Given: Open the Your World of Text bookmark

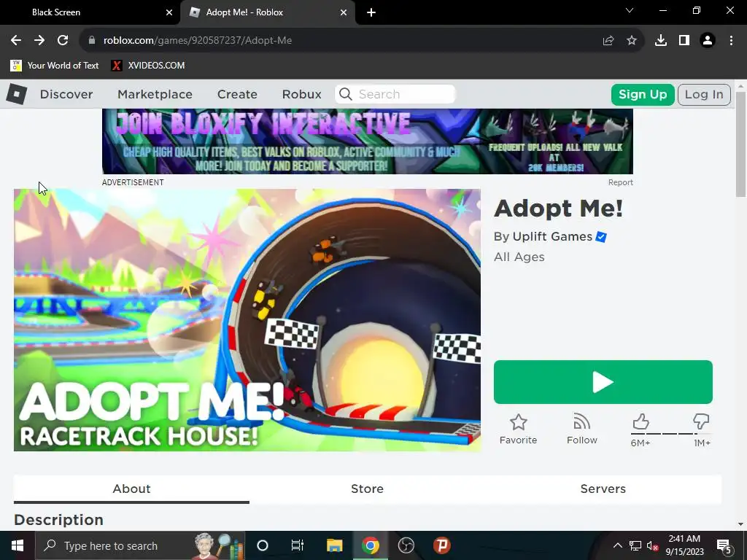Looking at the screenshot, I should (54, 65).
